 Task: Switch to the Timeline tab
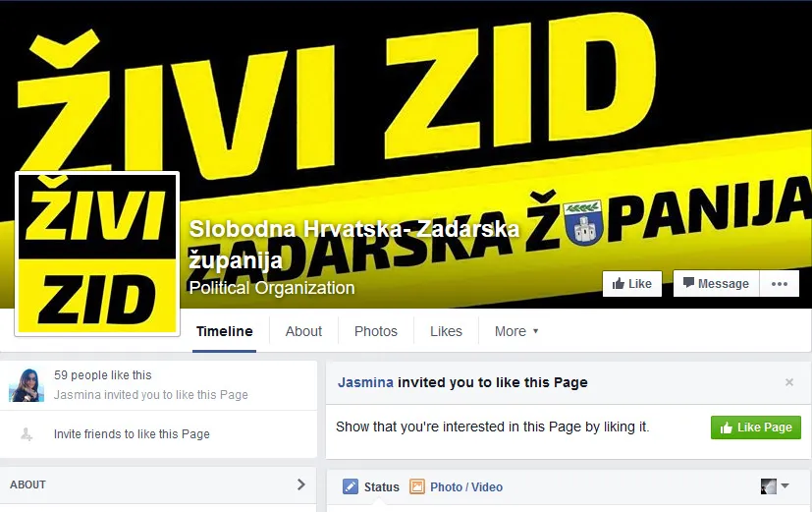(x=224, y=331)
